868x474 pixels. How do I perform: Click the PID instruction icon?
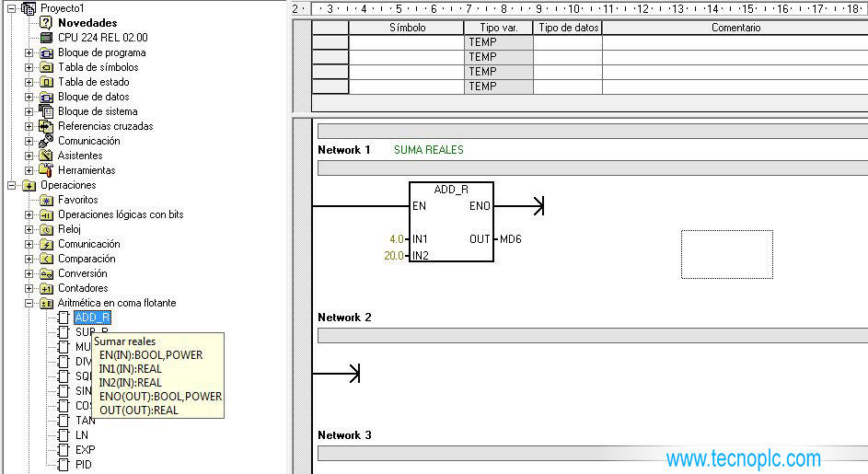click(x=63, y=465)
